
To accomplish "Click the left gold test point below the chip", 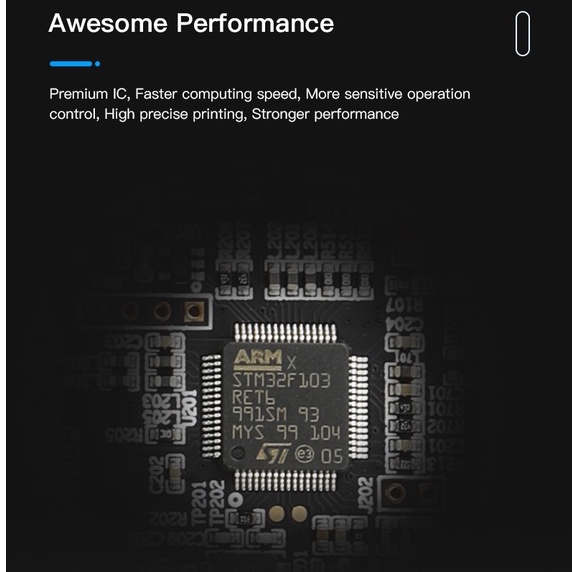I will click(277, 513).
